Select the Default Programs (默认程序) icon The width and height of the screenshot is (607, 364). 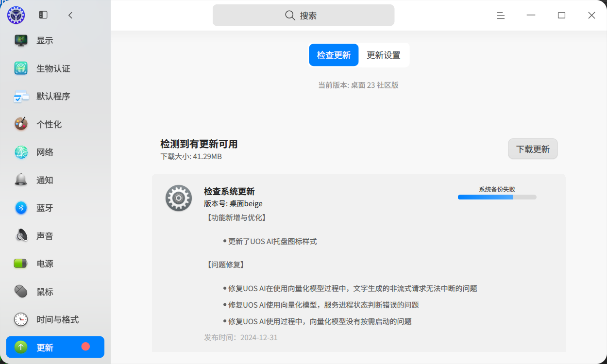pos(21,96)
